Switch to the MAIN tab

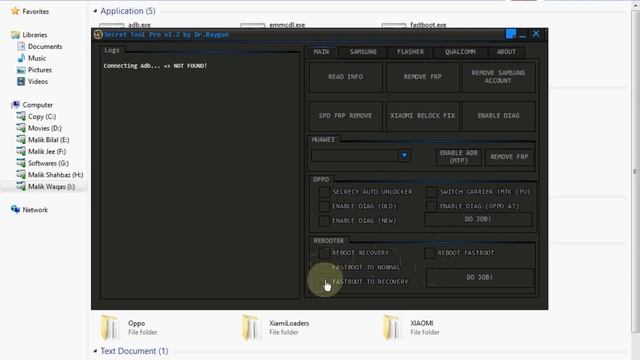click(321, 52)
